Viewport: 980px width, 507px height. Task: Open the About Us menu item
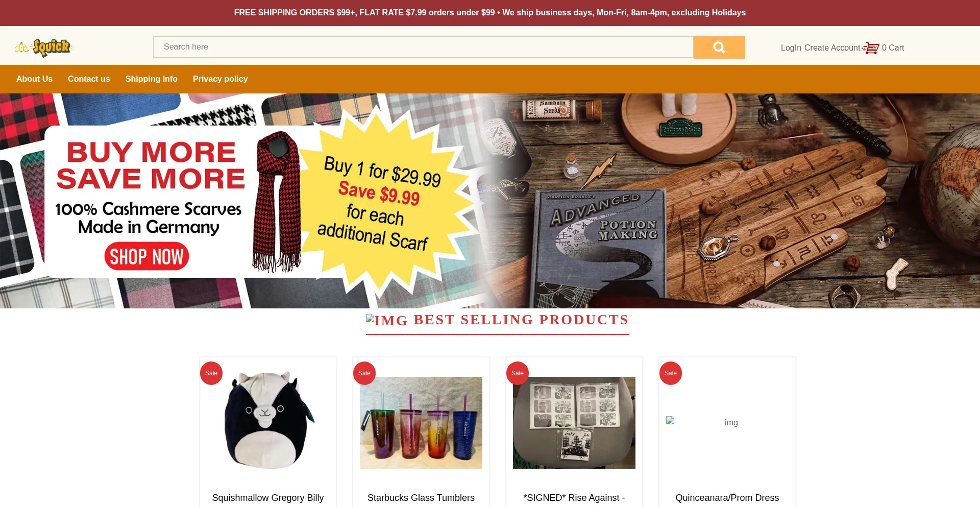(x=34, y=79)
